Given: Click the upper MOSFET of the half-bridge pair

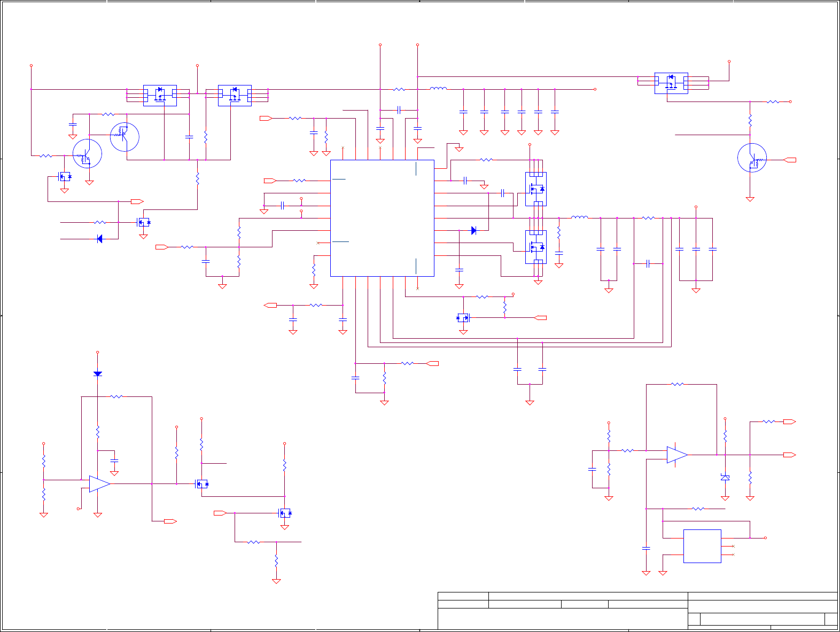Looking at the screenshot, I should coord(536,189).
